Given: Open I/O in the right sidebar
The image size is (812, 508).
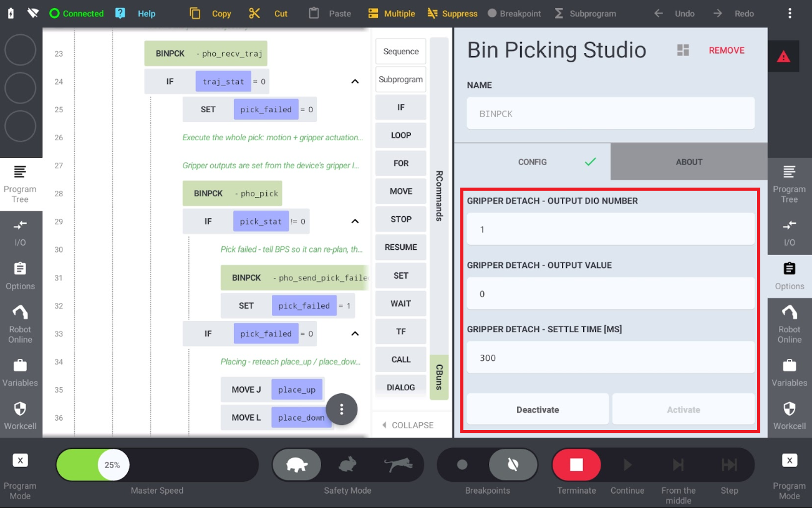Looking at the screenshot, I should pos(790,232).
